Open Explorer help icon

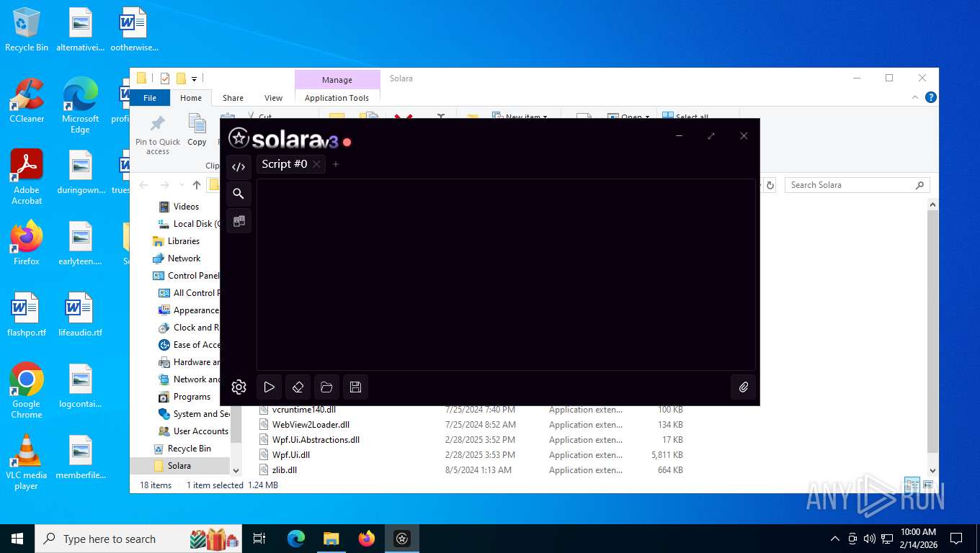point(930,98)
